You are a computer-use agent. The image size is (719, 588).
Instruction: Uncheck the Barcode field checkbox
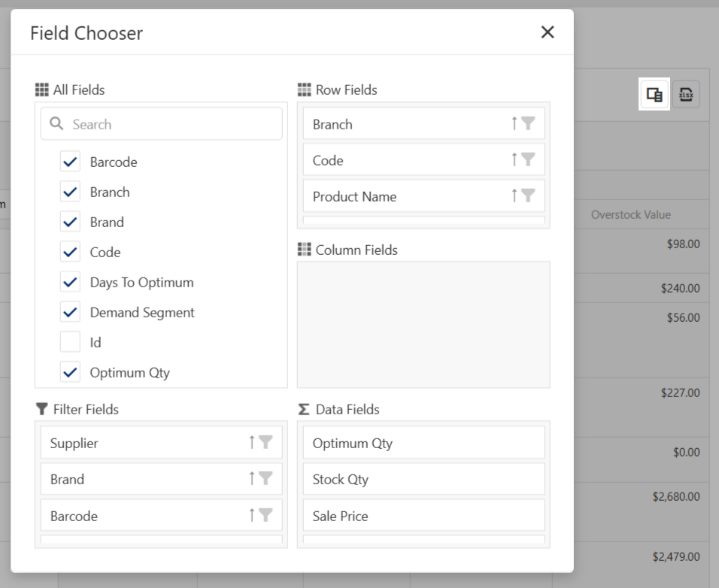pos(70,162)
